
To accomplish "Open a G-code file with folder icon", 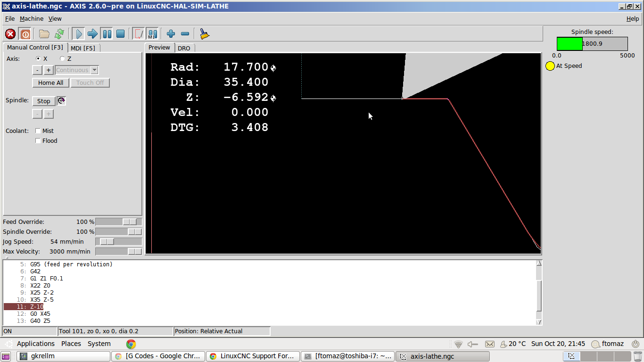I will [44, 34].
